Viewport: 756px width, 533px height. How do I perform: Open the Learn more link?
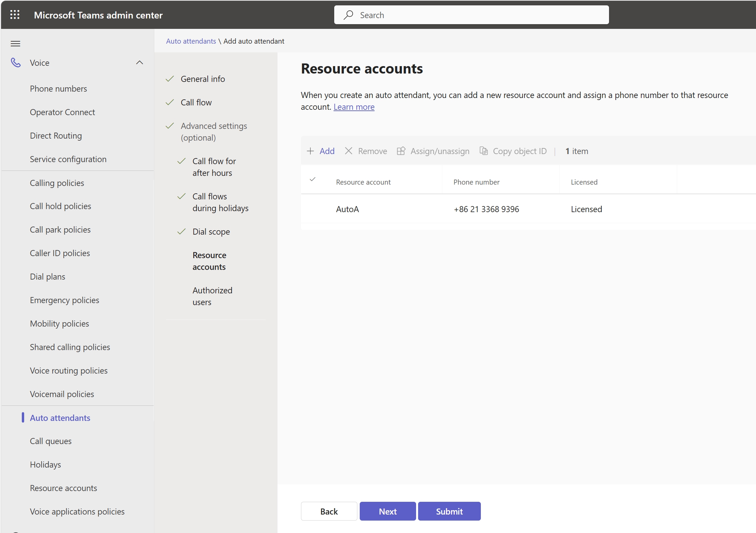354,107
